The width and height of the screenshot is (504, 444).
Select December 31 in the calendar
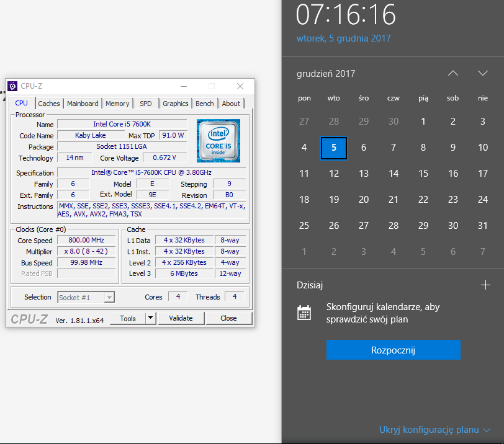482,226
